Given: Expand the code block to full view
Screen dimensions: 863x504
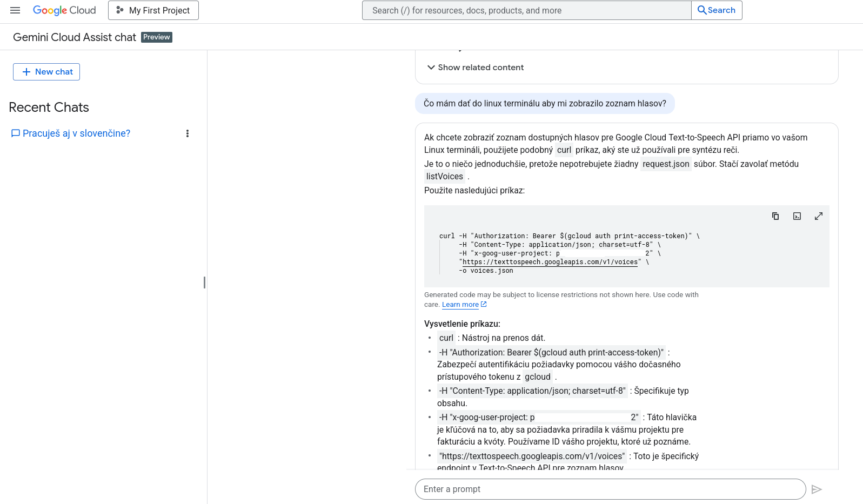Looking at the screenshot, I should pos(819,216).
